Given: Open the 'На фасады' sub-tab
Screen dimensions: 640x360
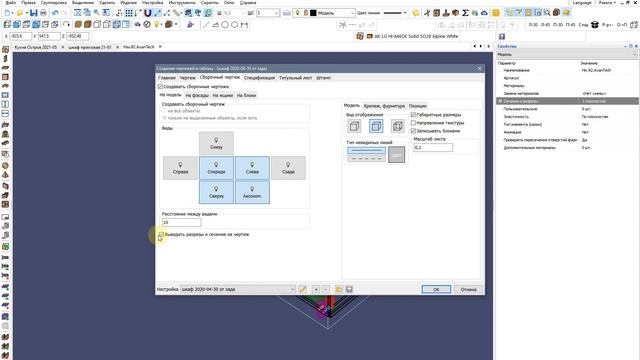Looking at the screenshot, I should coord(197,95).
